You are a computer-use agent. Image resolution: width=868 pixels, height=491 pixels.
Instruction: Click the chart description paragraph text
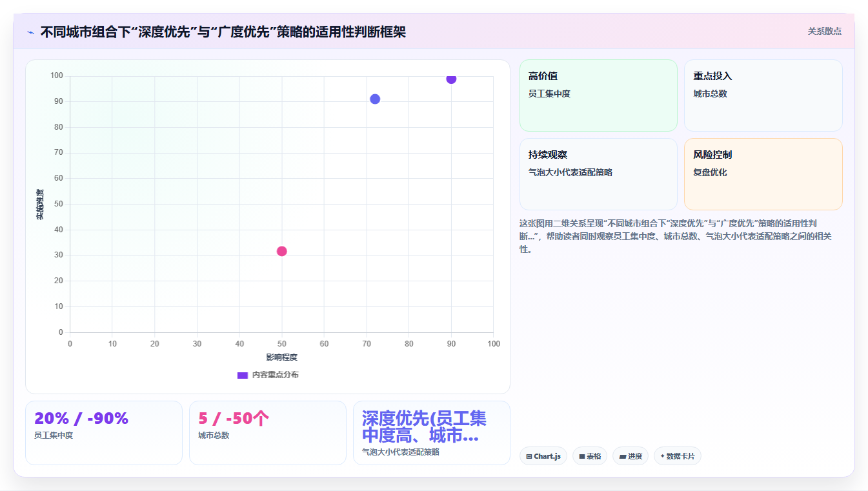click(x=675, y=236)
